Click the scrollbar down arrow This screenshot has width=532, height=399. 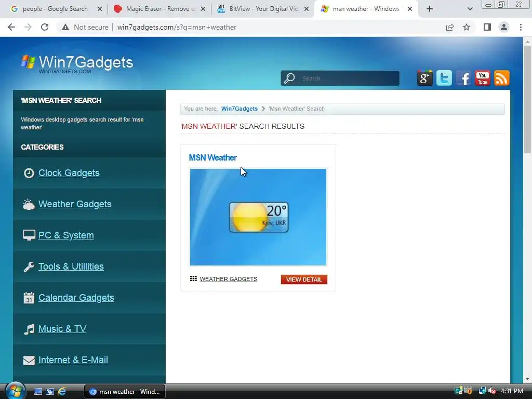527,379
